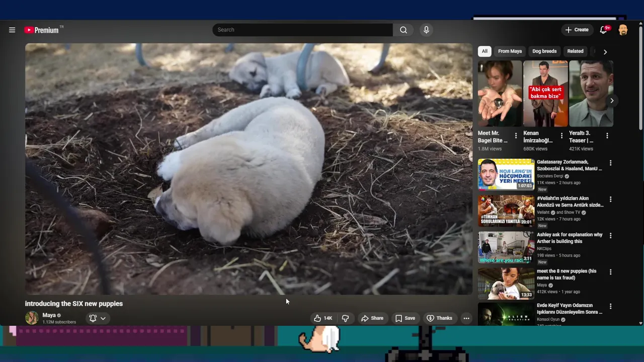Click the 1.12M subscribers text
This screenshot has width=644, height=362.
pos(59,322)
